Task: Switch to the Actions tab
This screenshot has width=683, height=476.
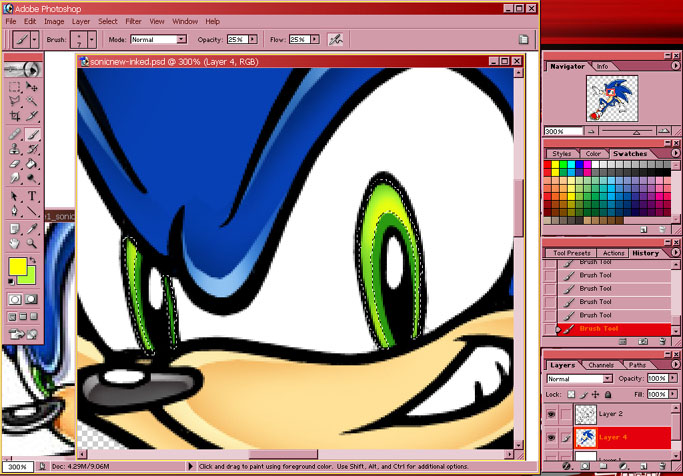Action: coord(613,253)
